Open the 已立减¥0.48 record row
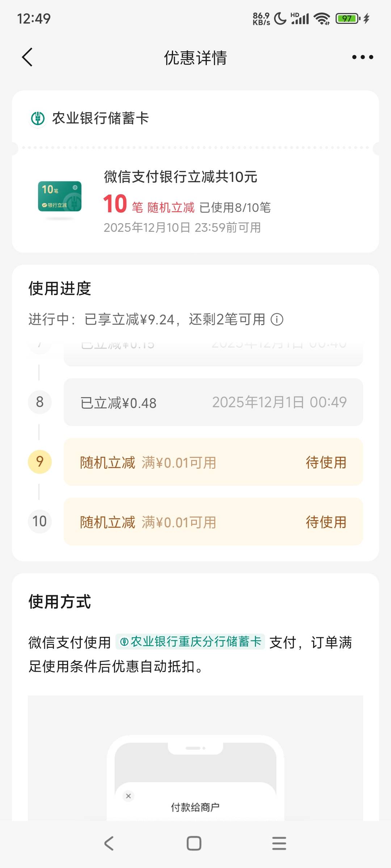 213,402
